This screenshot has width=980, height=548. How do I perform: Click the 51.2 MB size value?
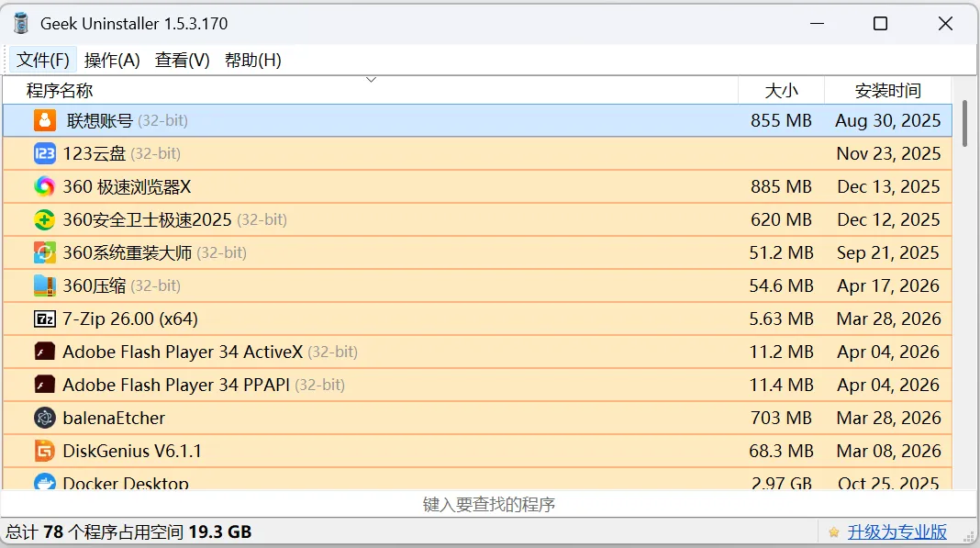[781, 252]
